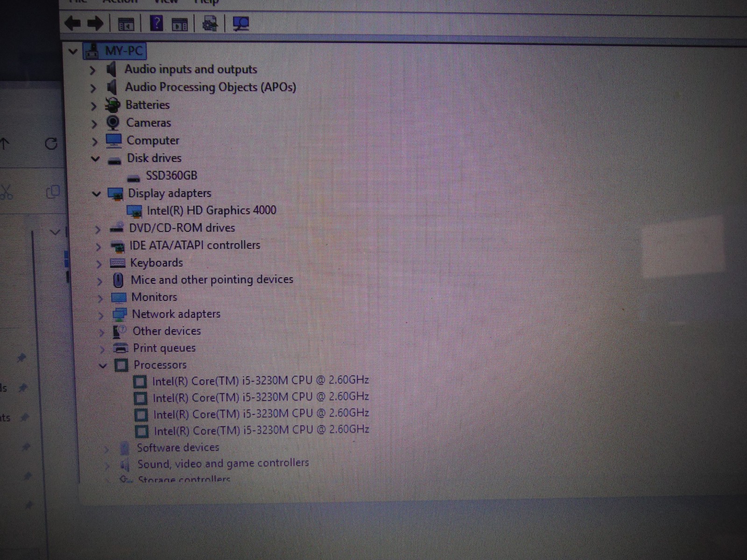Expand the Computer category

coord(94,141)
